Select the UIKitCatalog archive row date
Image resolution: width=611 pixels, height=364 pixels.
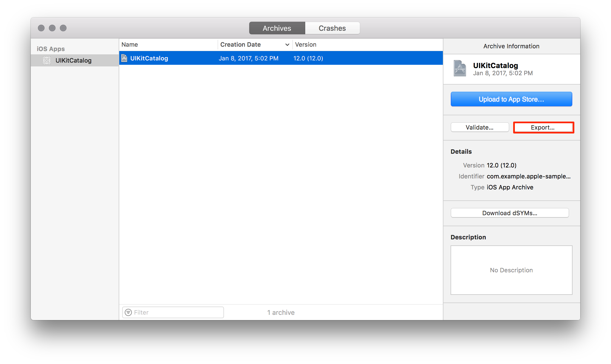click(248, 58)
